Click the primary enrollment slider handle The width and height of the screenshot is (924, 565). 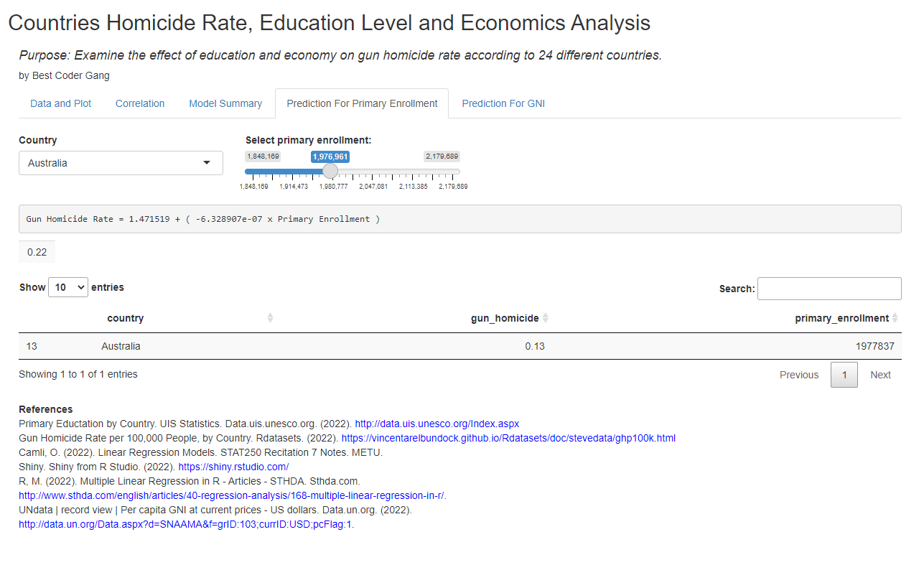pos(330,171)
